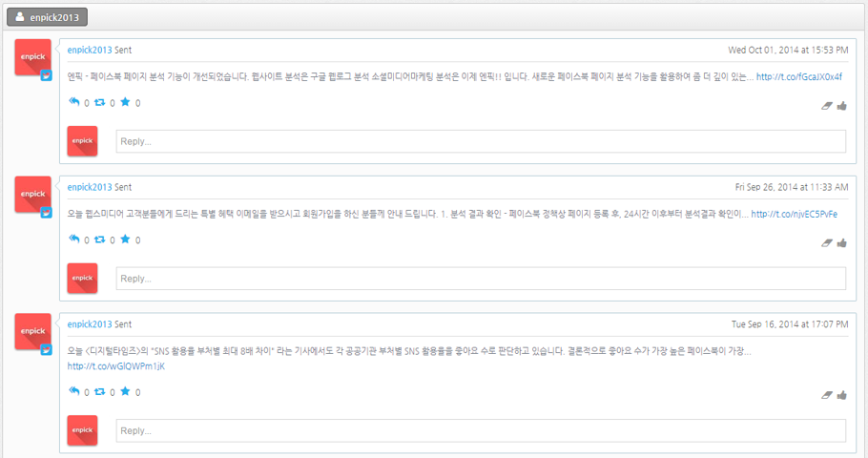Star the Sep 26 post as favorite
Image resolution: width=868 pixels, height=458 pixels.
pyautogui.click(x=125, y=239)
